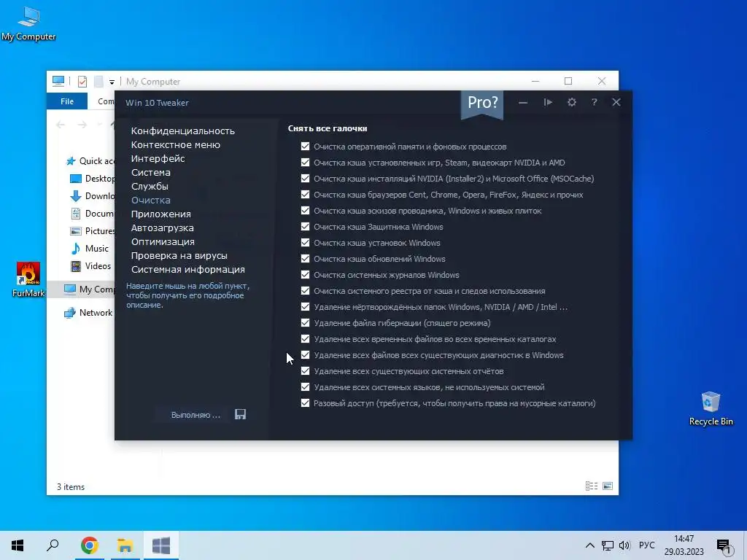Screen dimensions: 747x560
Task: Click the play/skip icon in Tweaker title bar
Action: [548, 102]
